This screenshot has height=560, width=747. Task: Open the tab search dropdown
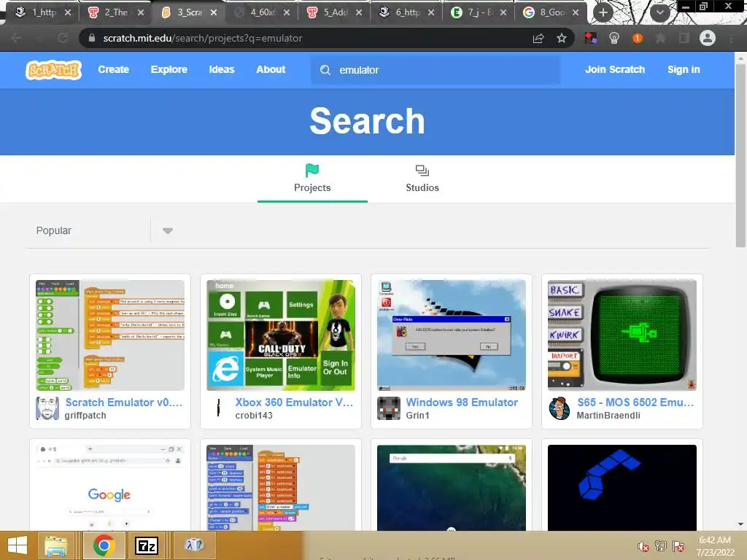pos(659,12)
